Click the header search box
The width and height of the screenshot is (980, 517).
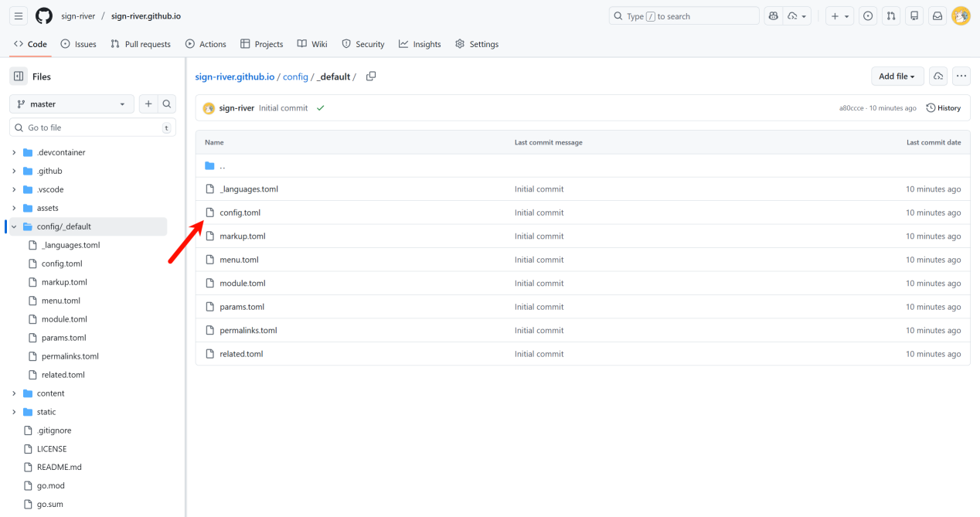point(684,16)
